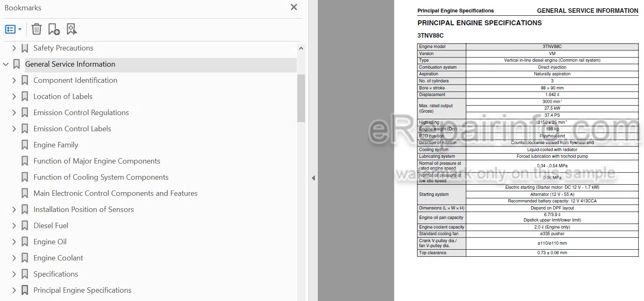
Task: Open Principal Engine Specifications bookmark
Action: coord(82,290)
